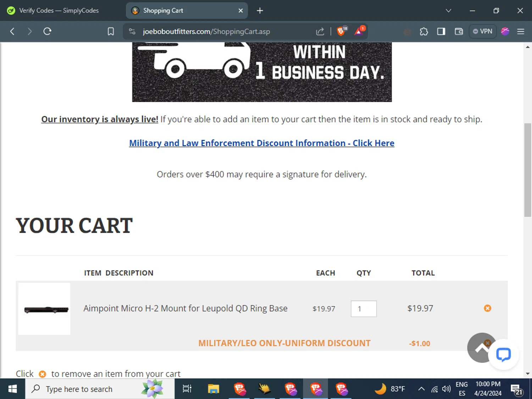Click the $19.97 total price
Screen dimensions: 532x399
click(x=420, y=308)
